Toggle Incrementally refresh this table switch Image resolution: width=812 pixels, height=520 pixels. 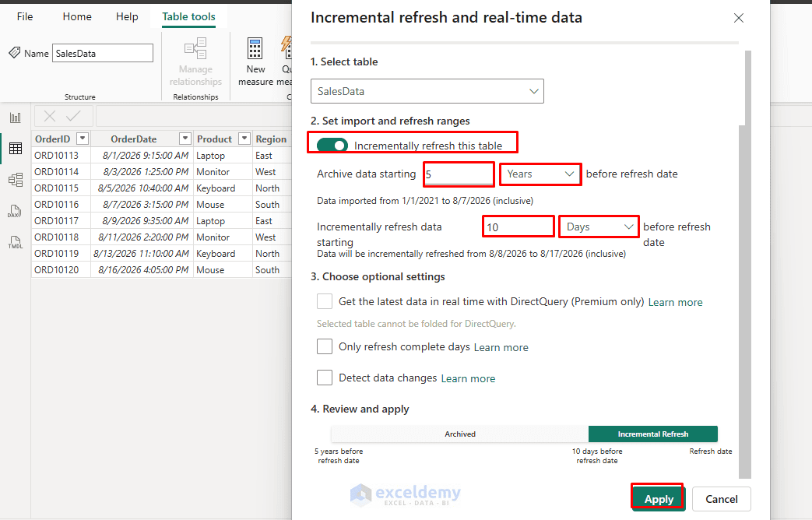(x=332, y=146)
